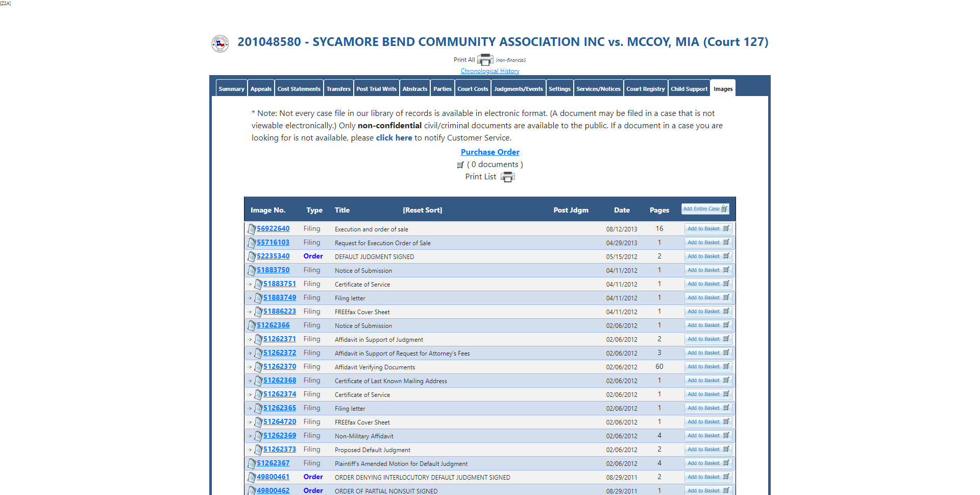Image resolution: width=980 pixels, height=495 pixels.
Task: Click the document icon for image 52235340
Action: pos(252,256)
